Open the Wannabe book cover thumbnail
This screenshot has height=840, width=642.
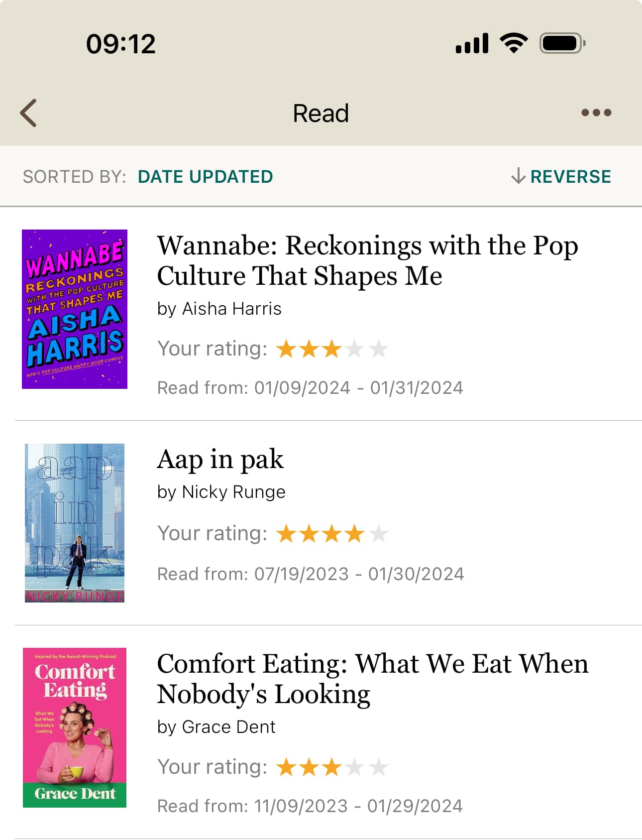click(75, 309)
